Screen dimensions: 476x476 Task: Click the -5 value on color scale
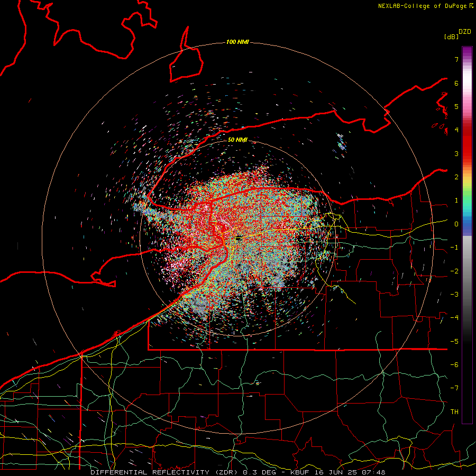(454, 342)
